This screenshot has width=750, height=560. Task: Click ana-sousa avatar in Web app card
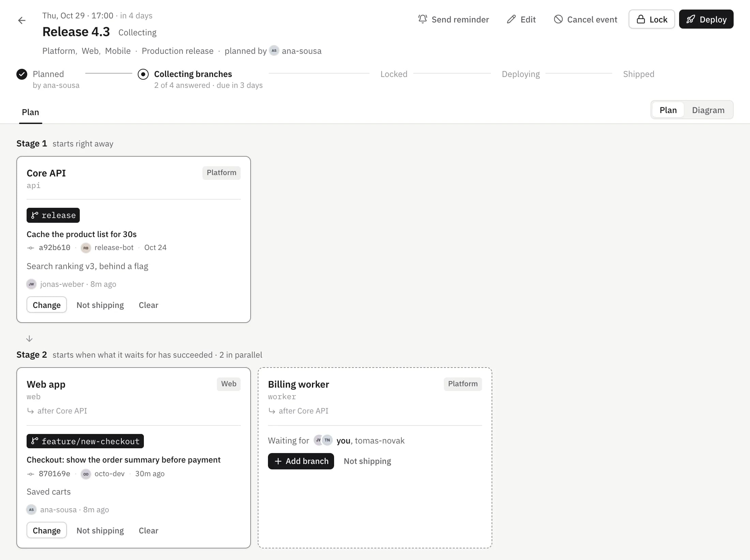coord(31,510)
